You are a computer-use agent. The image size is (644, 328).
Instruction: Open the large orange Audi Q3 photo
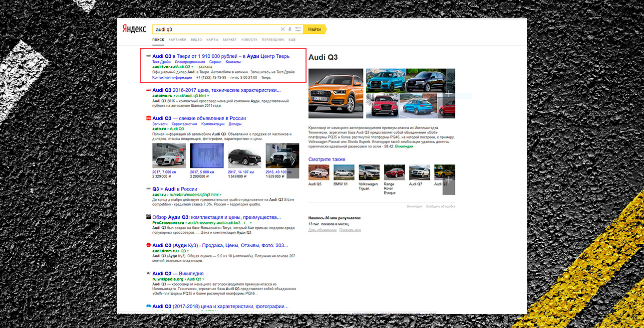(x=335, y=93)
